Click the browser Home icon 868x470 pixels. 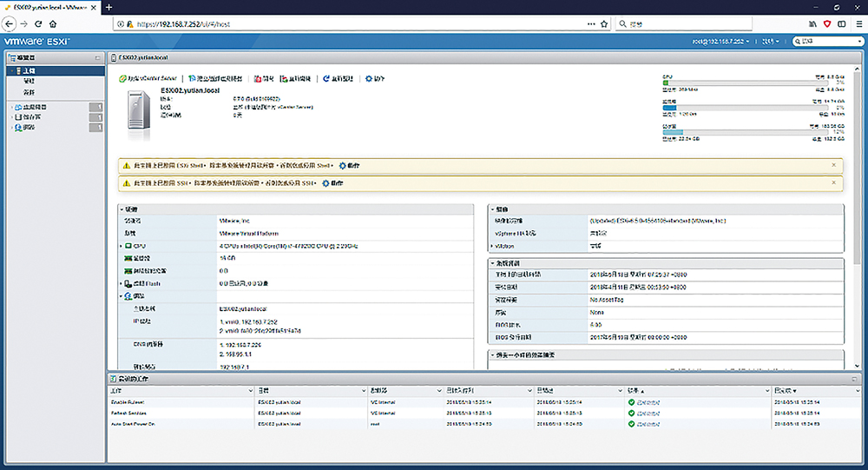pos(53,23)
